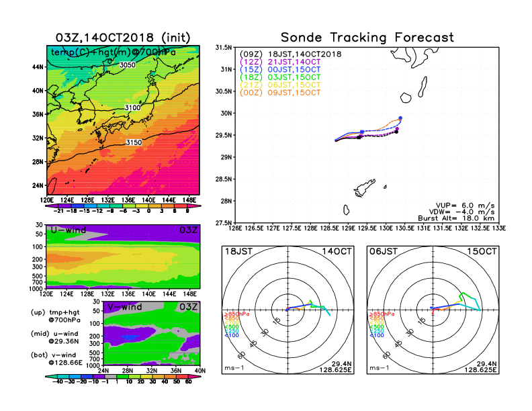Click the '03Z' label in the U-wind panel

[x=188, y=230]
